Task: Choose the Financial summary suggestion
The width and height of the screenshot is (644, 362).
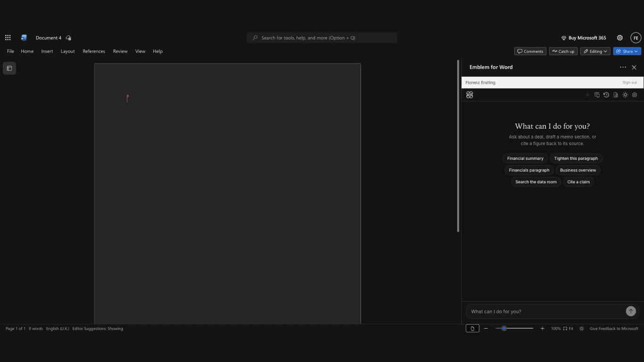Action: click(525, 158)
